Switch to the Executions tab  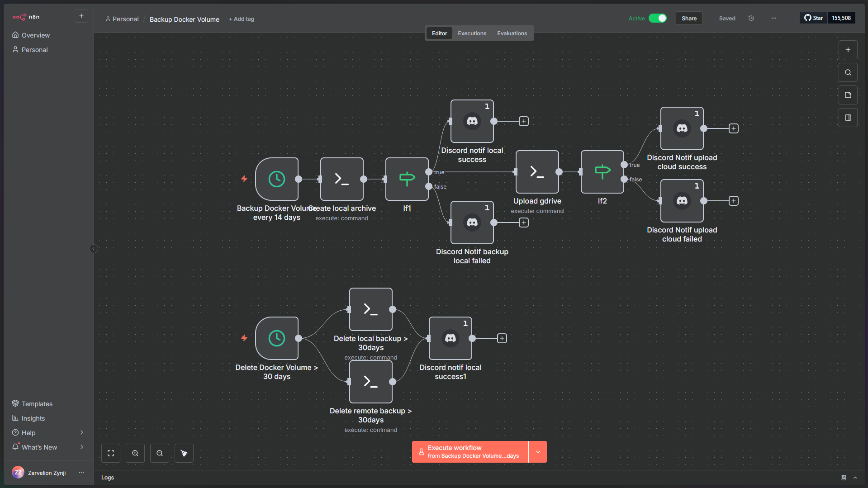472,33
